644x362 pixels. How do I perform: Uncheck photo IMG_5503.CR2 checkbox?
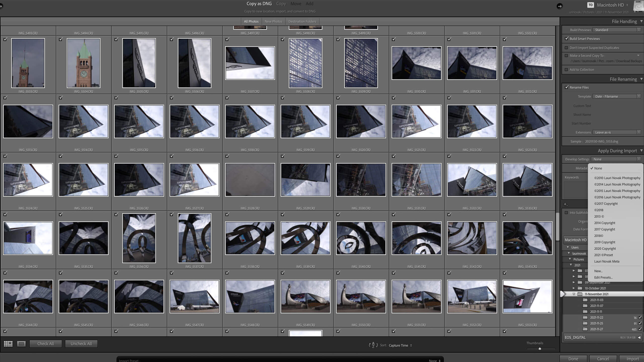5,39
